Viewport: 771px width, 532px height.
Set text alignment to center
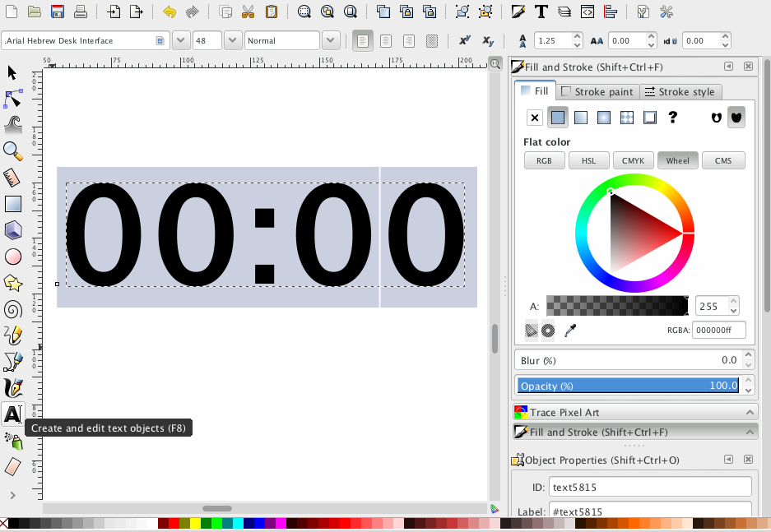386,41
